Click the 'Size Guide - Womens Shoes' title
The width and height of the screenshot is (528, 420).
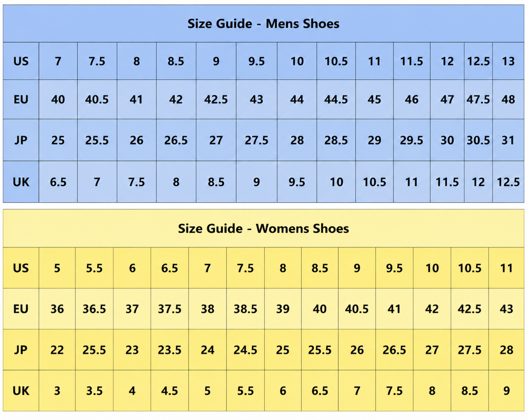point(263,228)
